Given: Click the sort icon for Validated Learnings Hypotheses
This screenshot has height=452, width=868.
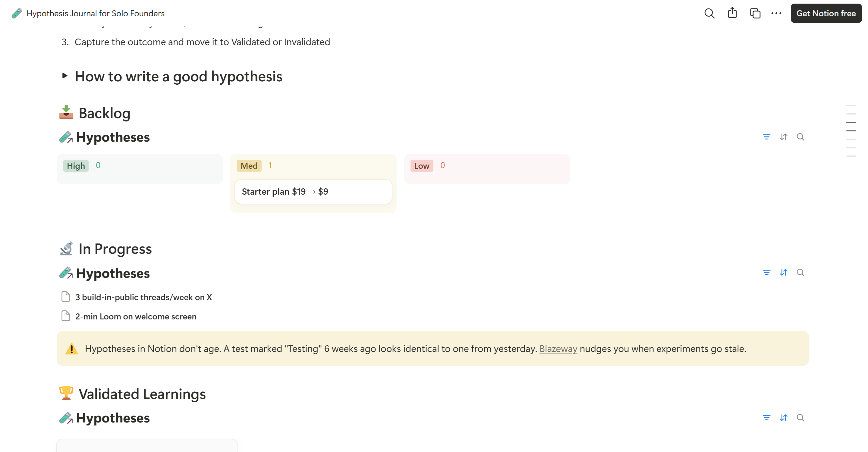Looking at the screenshot, I should coord(783,418).
